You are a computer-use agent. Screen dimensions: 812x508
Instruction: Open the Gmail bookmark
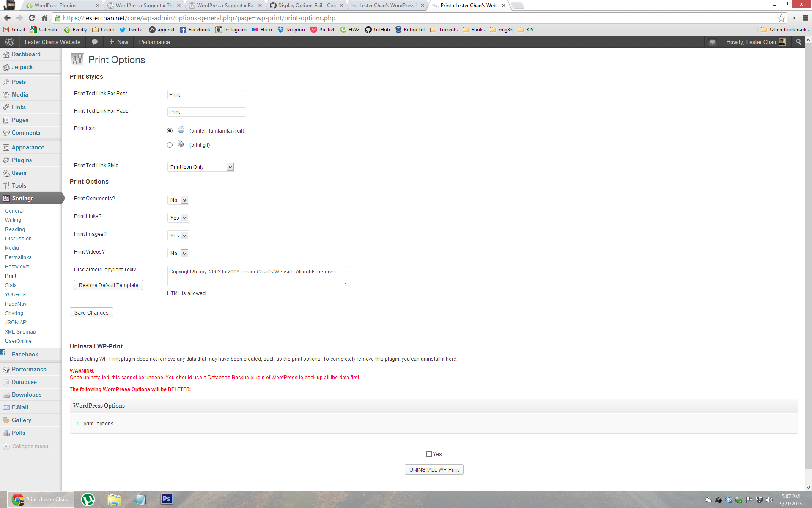tap(14, 30)
